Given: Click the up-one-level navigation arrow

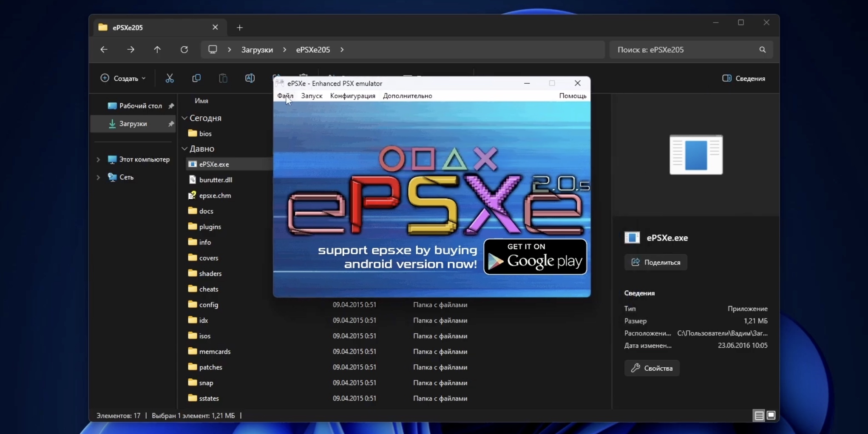Looking at the screenshot, I should point(157,49).
